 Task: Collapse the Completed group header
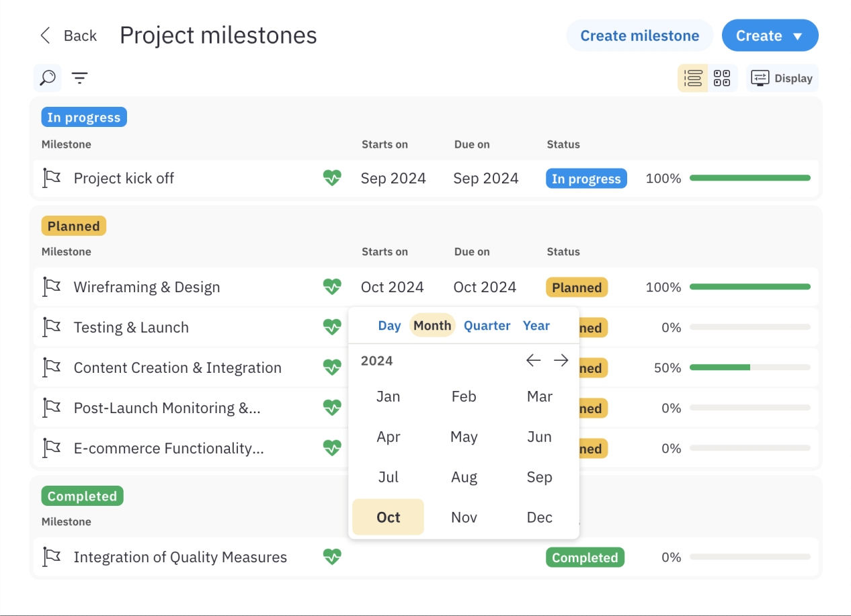pyautogui.click(x=82, y=496)
